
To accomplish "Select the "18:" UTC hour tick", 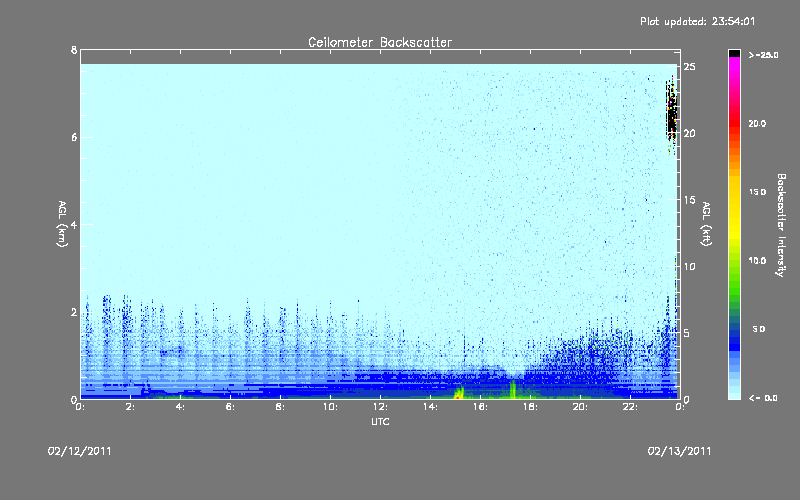I will point(530,407).
